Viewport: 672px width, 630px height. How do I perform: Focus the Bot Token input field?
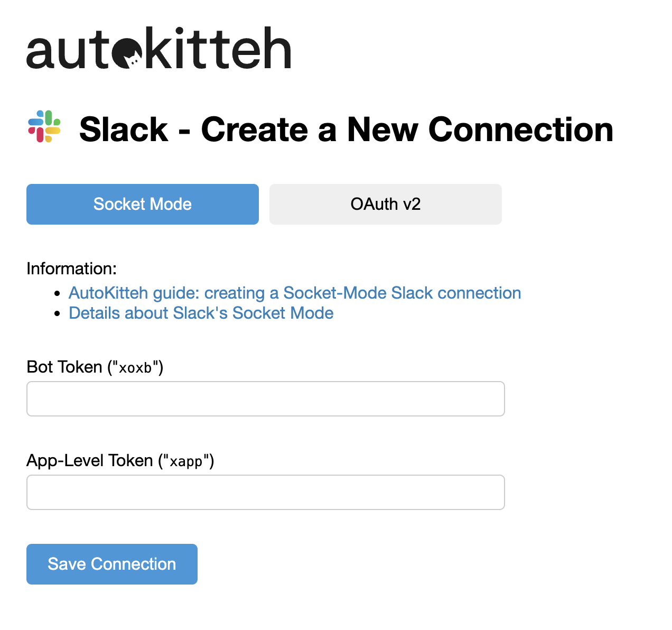coord(266,399)
